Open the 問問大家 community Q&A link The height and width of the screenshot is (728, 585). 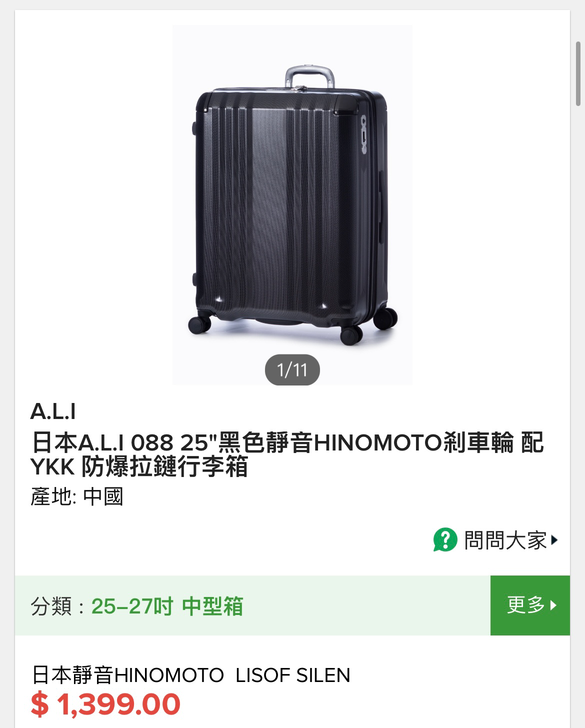pos(496,540)
